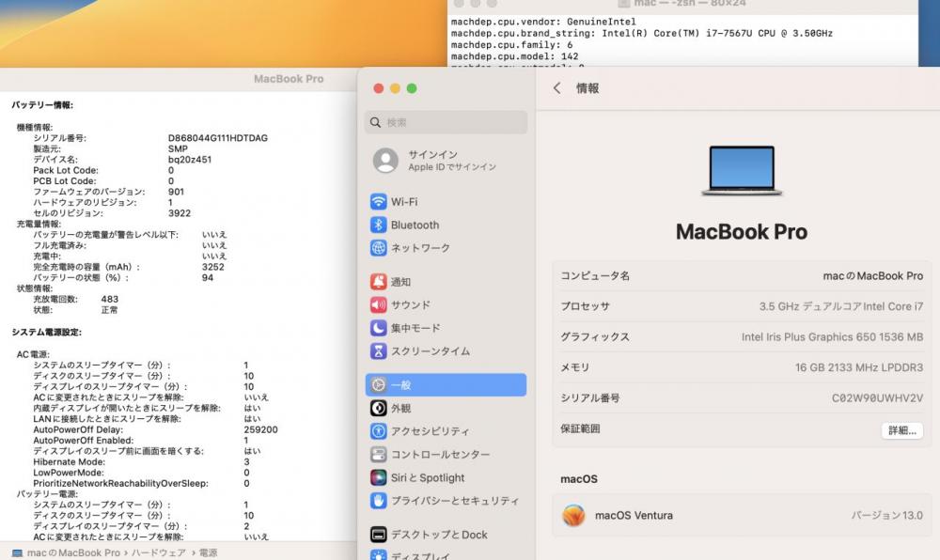
Task: Click Terminal line machdep.cpu.model: 142
Action: [x=514, y=56]
